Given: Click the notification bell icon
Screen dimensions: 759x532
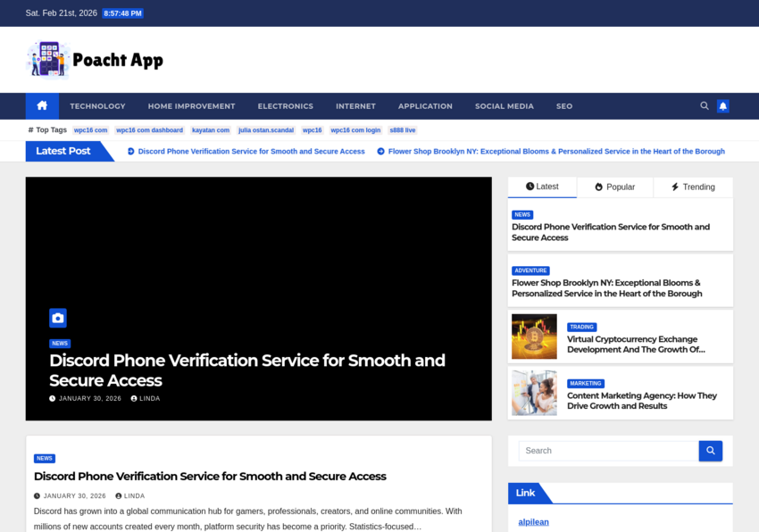Looking at the screenshot, I should 723,106.
